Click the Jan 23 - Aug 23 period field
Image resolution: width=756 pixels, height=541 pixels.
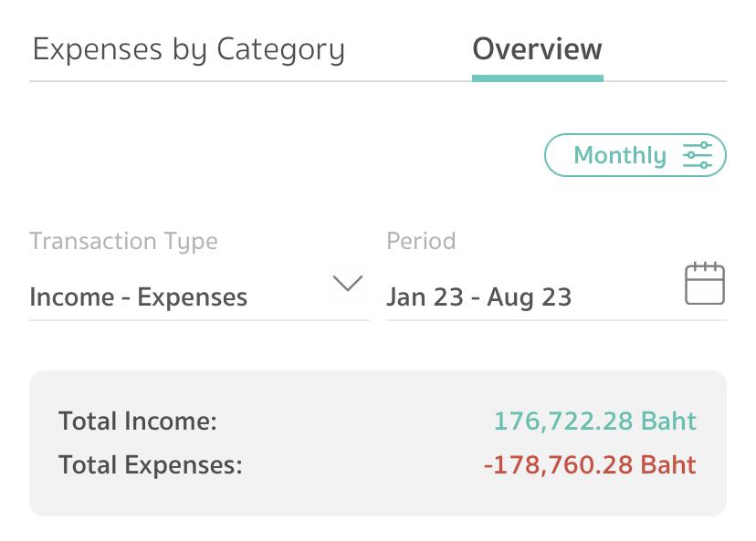click(x=478, y=297)
